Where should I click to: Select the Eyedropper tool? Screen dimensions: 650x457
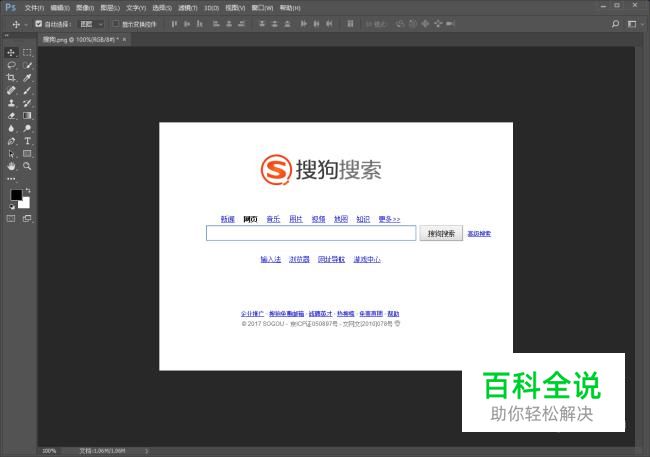click(27, 78)
